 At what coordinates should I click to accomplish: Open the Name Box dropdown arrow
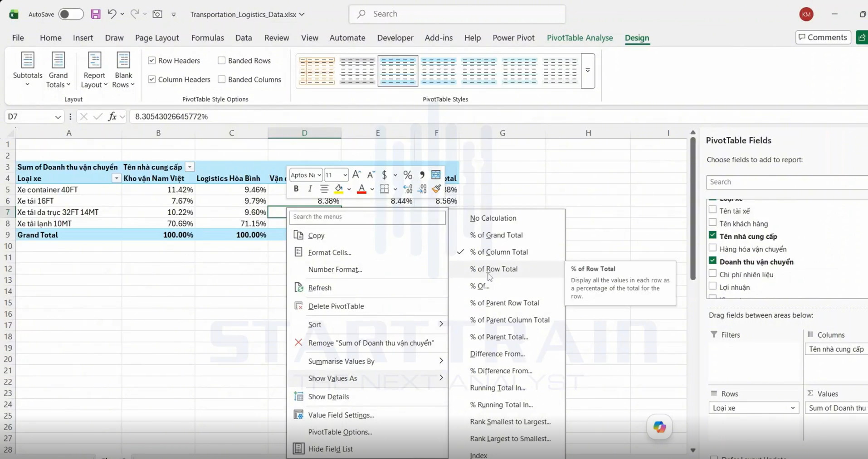coord(58,117)
